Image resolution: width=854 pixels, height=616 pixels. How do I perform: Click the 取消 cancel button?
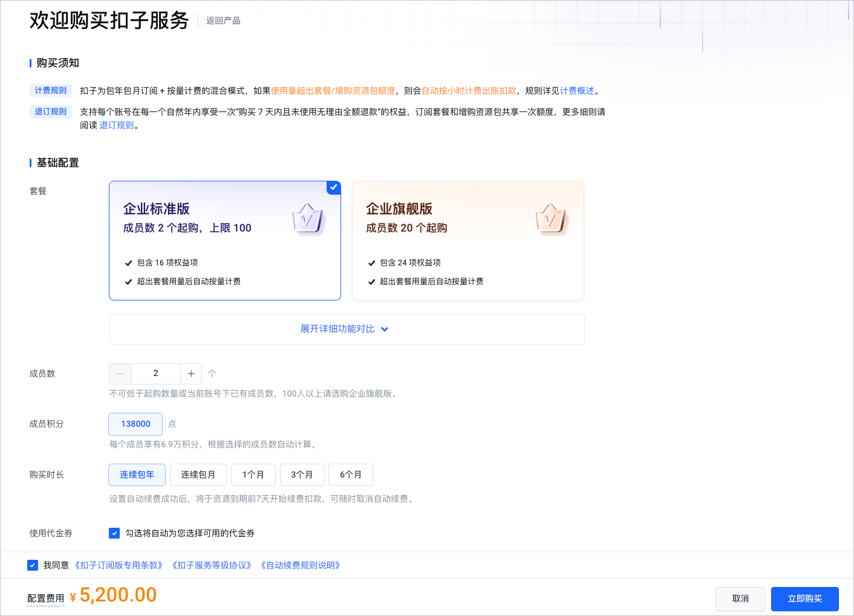(x=740, y=598)
